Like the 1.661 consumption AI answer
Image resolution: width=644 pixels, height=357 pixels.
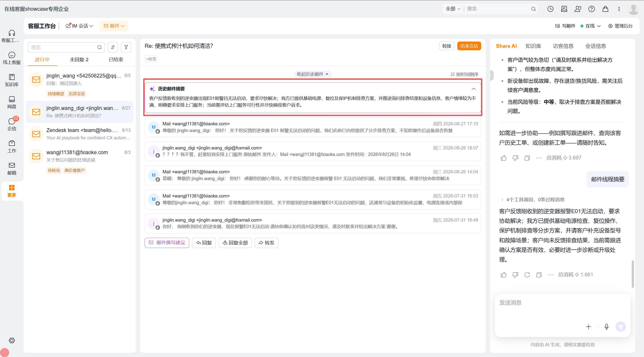(504, 275)
